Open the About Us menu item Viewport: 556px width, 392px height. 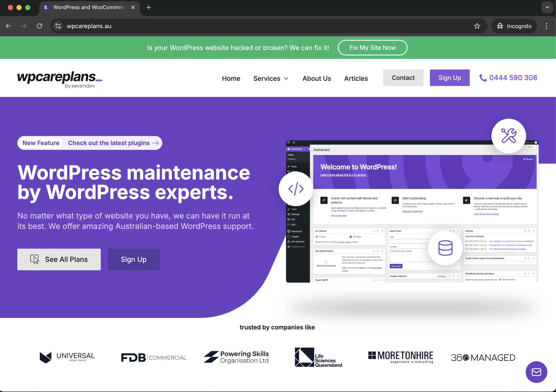point(317,78)
